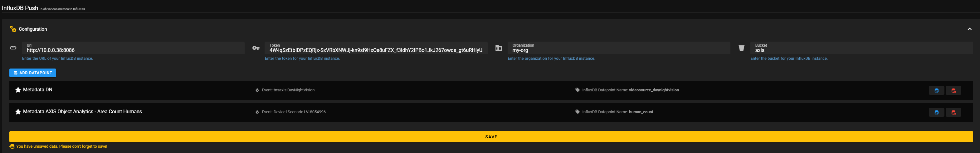Click the key icon beside Token field
This screenshot has width=980, height=153.
tap(256, 48)
